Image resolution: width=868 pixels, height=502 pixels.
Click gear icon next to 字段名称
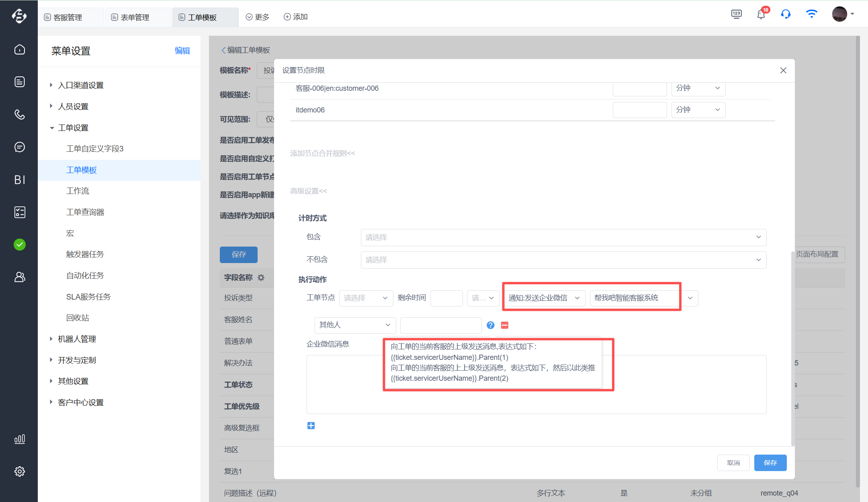coord(261,278)
